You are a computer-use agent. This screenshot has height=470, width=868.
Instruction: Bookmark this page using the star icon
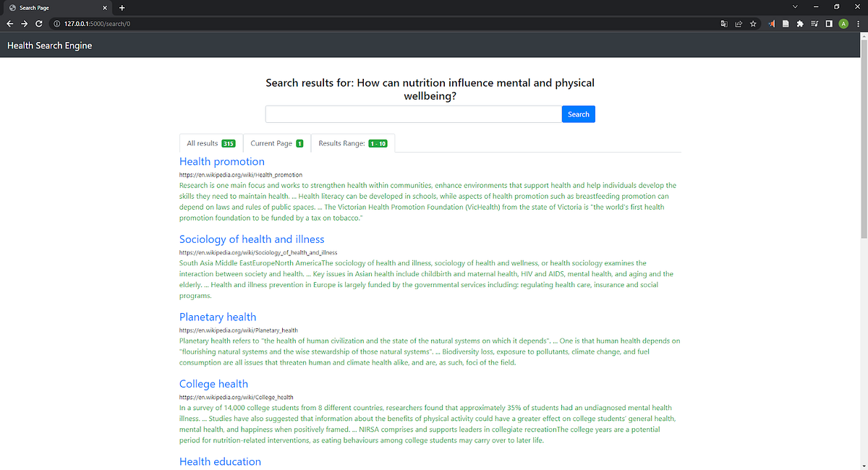coord(753,23)
